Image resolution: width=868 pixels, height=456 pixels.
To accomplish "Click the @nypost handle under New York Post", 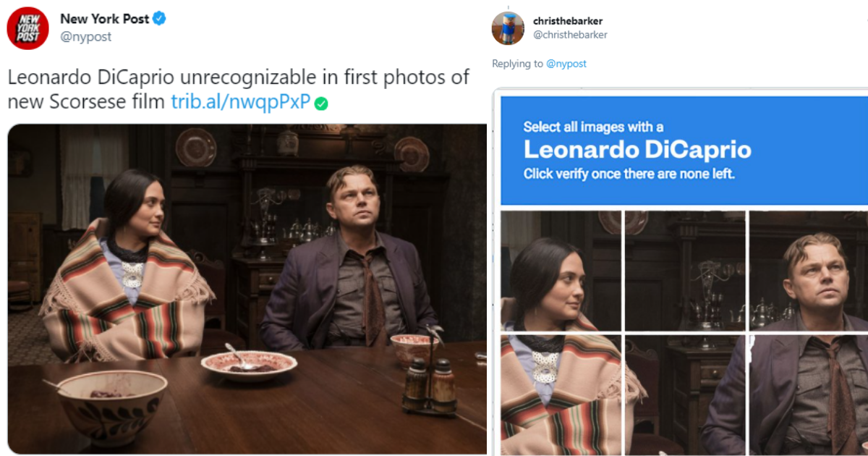I will (x=85, y=37).
